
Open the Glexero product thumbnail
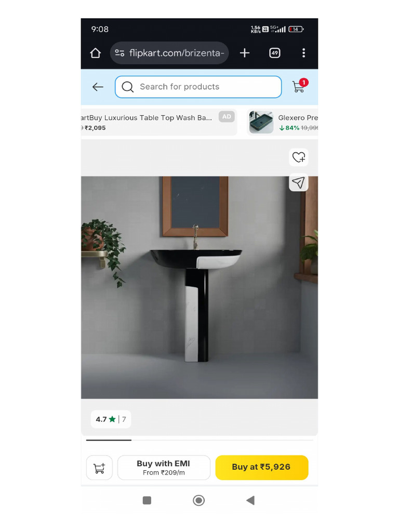(261, 123)
